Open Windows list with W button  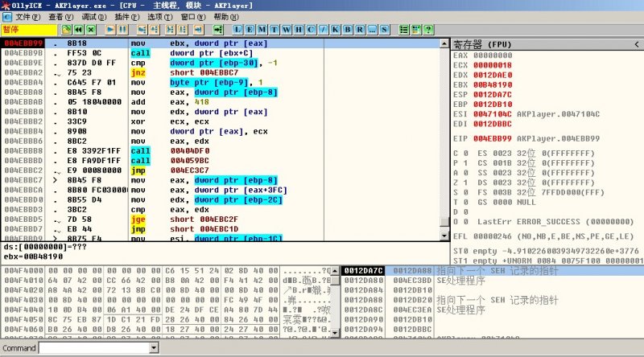click(x=287, y=30)
